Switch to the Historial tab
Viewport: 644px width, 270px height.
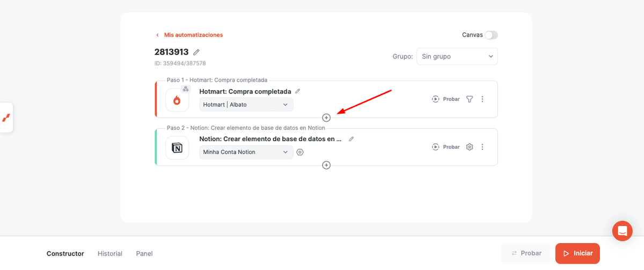[x=110, y=253]
